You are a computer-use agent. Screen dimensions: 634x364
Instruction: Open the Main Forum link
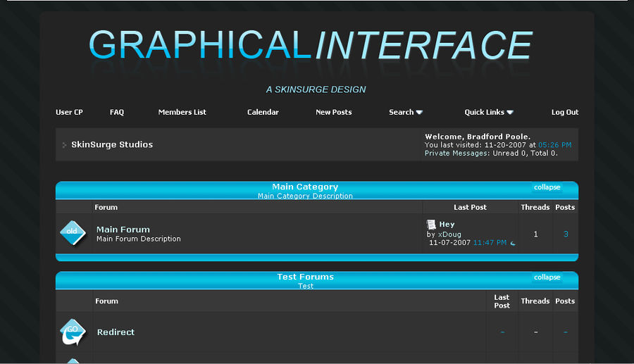(x=123, y=230)
